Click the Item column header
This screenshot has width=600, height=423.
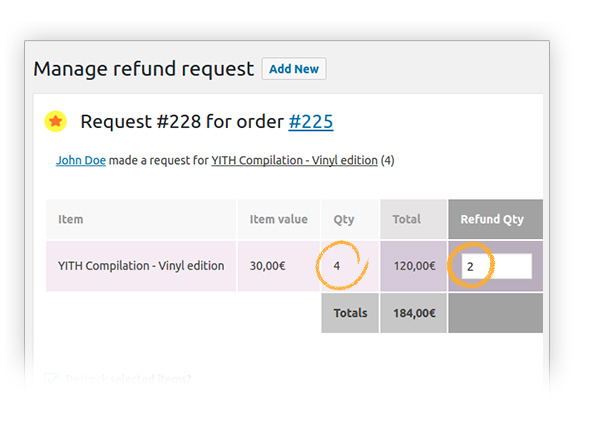point(71,219)
